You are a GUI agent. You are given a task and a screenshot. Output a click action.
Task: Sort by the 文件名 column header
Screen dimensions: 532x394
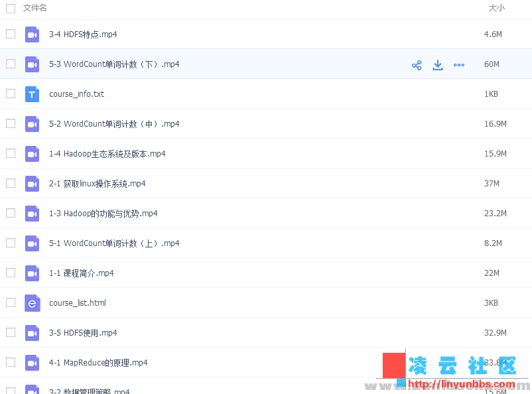click(x=35, y=8)
